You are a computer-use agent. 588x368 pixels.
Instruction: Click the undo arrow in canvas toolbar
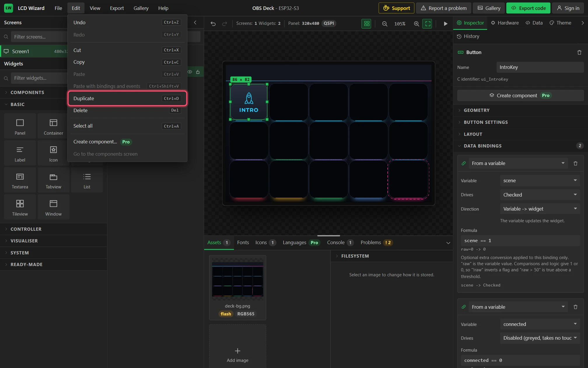(x=213, y=24)
